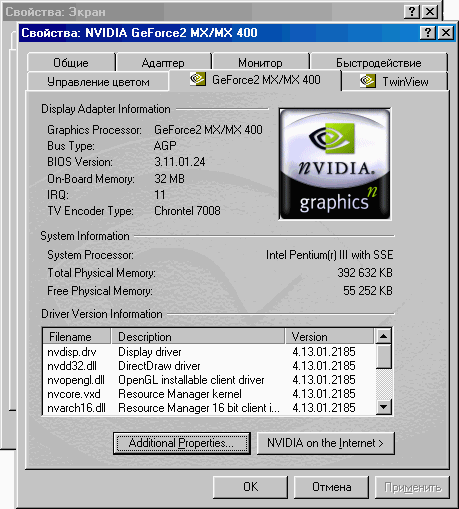The image size is (459, 509).
Task: Click scroll up arrow in driver list
Action: (x=383, y=336)
